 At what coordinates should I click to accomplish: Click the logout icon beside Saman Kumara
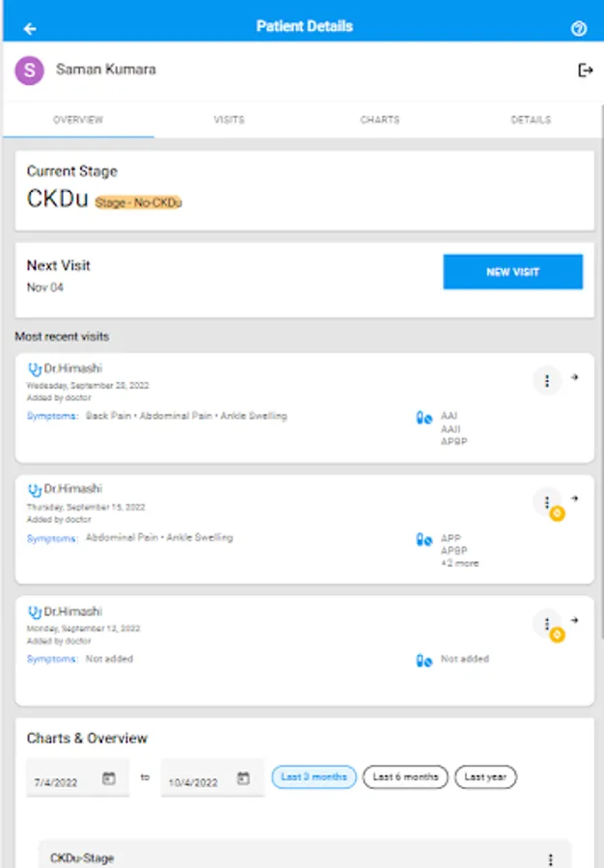[585, 70]
